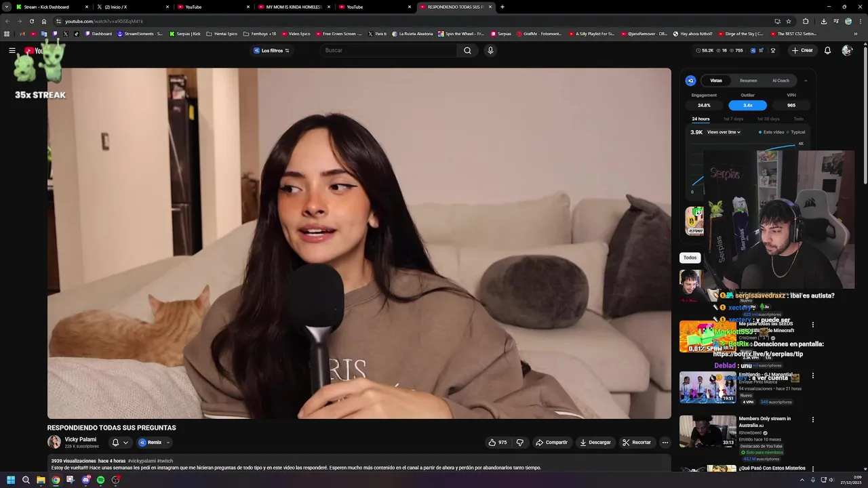The height and width of the screenshot is (488, 868).
Task: Collapse the stats panel with chevron
Action: 806,81
